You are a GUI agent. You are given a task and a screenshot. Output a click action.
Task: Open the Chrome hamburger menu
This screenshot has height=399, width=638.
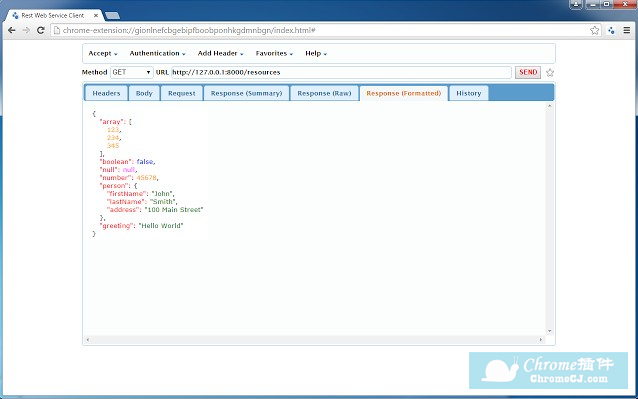pyautogui.click(x=627, y=30)
